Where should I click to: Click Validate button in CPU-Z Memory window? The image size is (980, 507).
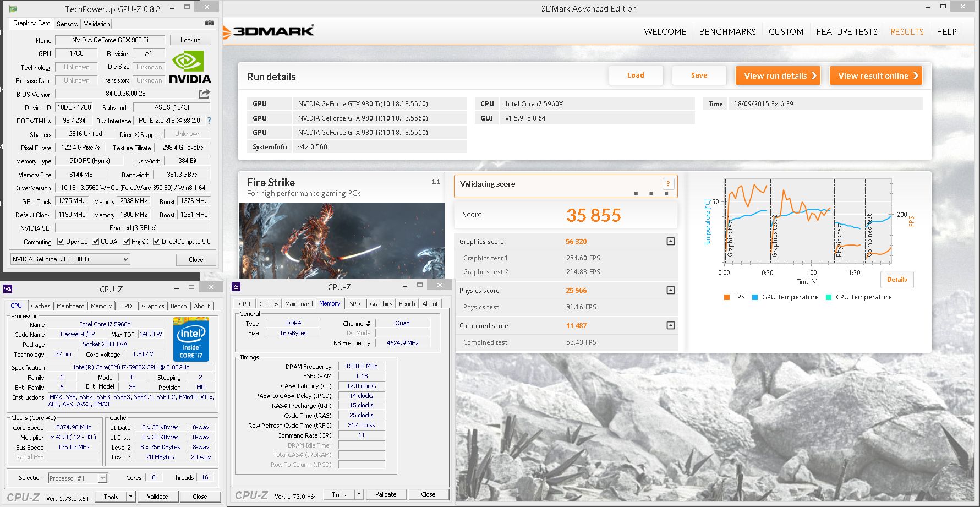pyautogui.click(x=386, y=494)
